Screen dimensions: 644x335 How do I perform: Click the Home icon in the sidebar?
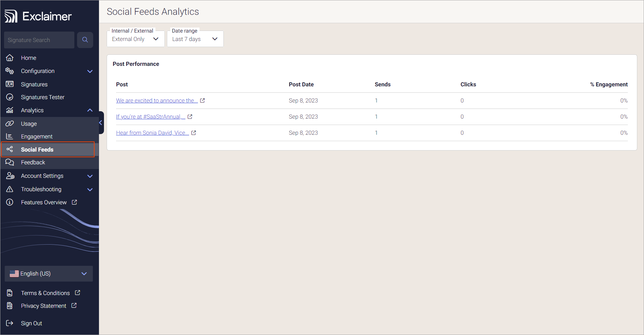click(10, 57)
